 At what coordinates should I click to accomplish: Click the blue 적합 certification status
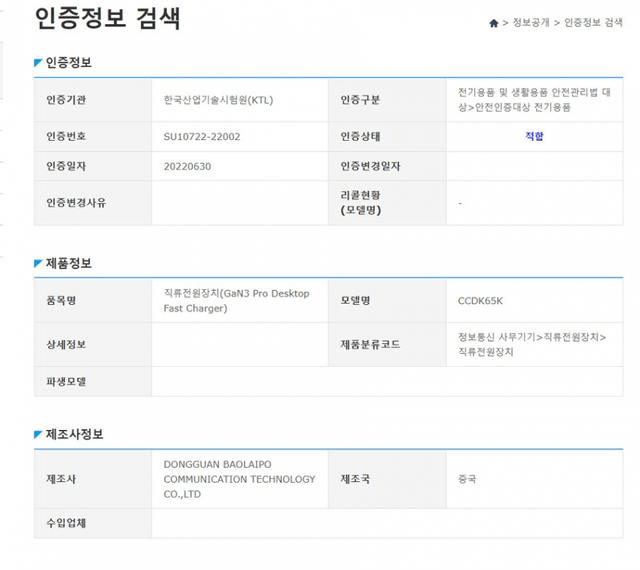[534, 136]
